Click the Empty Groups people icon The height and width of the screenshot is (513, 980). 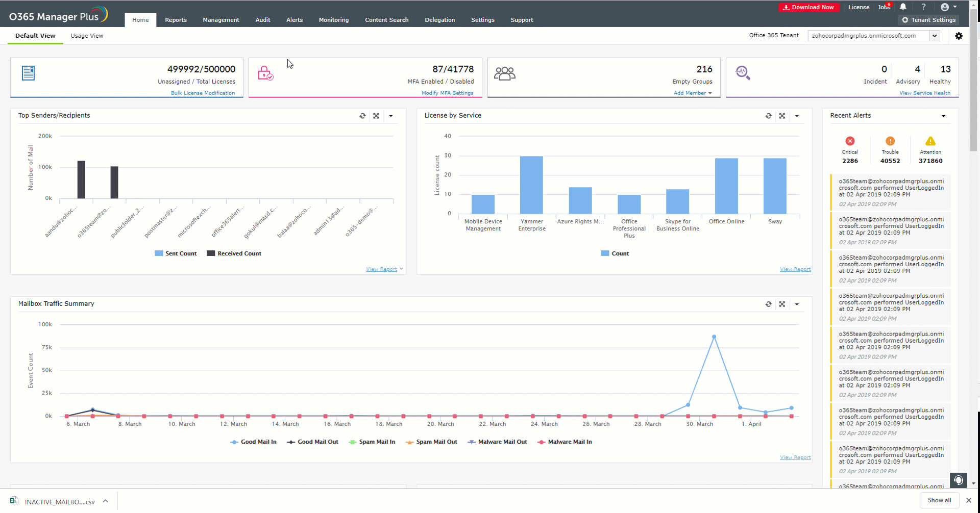click(505, 73)
